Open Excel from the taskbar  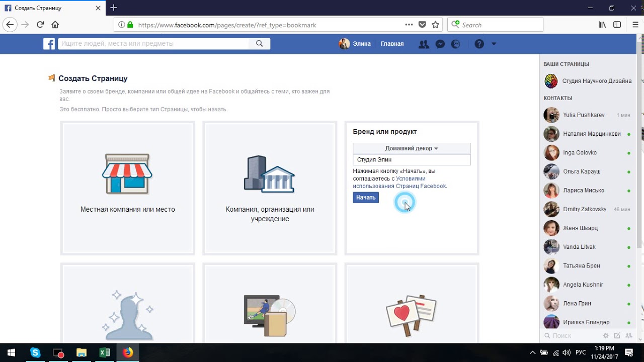click(105, 352)
